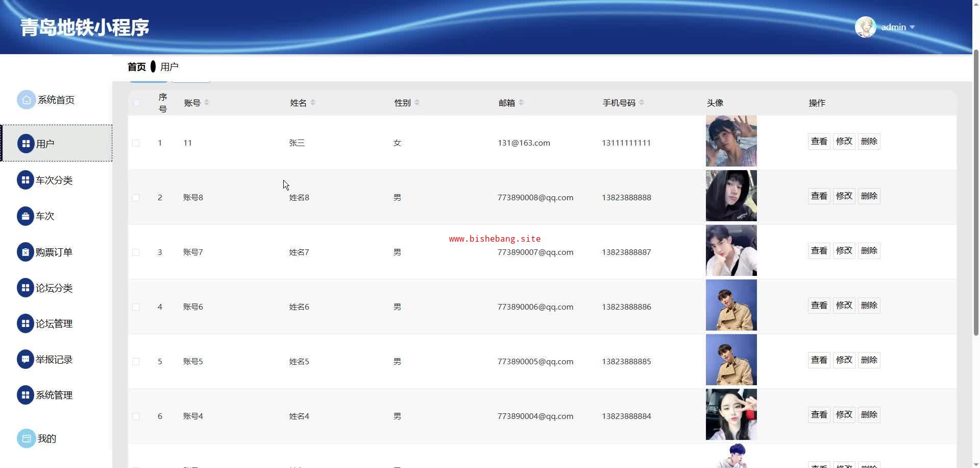Click 删除 for user 姓名5
Screen dimensions: 980x468
coord(869,360)
